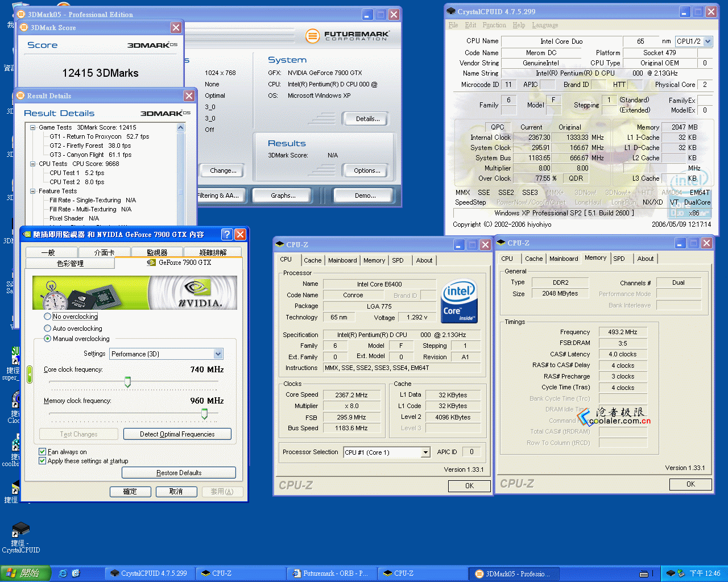The width and height of the screenshot is (728, 582).
Task: Click the keyboard icon in system tray
Action: (643, 573)
